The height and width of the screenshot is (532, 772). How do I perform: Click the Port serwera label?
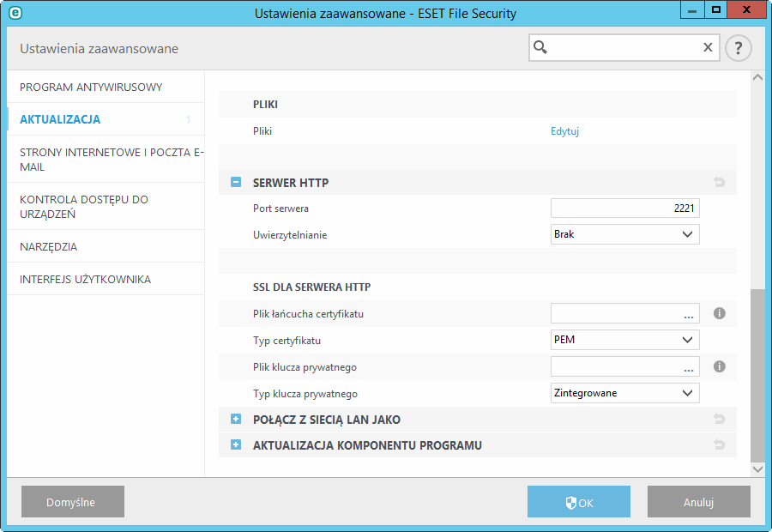[x=280, y=209]
